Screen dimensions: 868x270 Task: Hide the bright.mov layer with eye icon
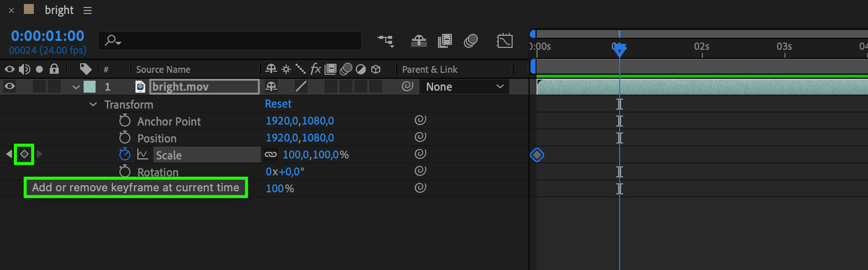pyautogui.click(x=9, y=87)
